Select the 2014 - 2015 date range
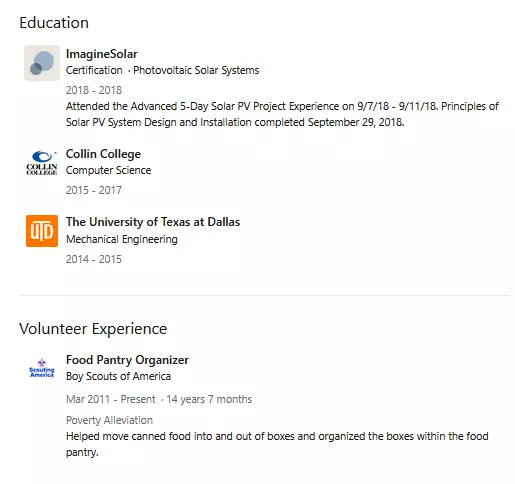Screen dimensions: 515x484 (94, 259)
